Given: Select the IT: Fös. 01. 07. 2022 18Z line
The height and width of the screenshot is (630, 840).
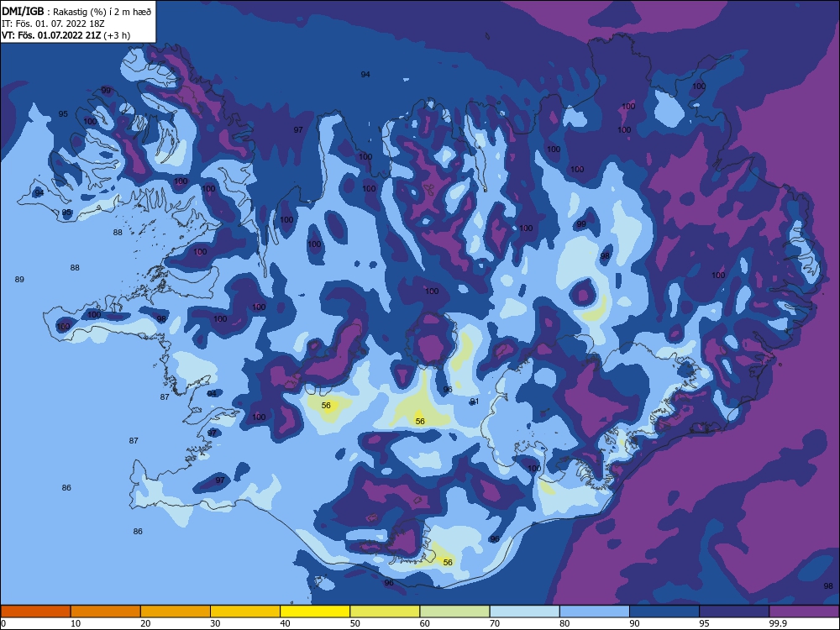Looking at the screenshot, I should pyautogui.click(x=53, y=24).
